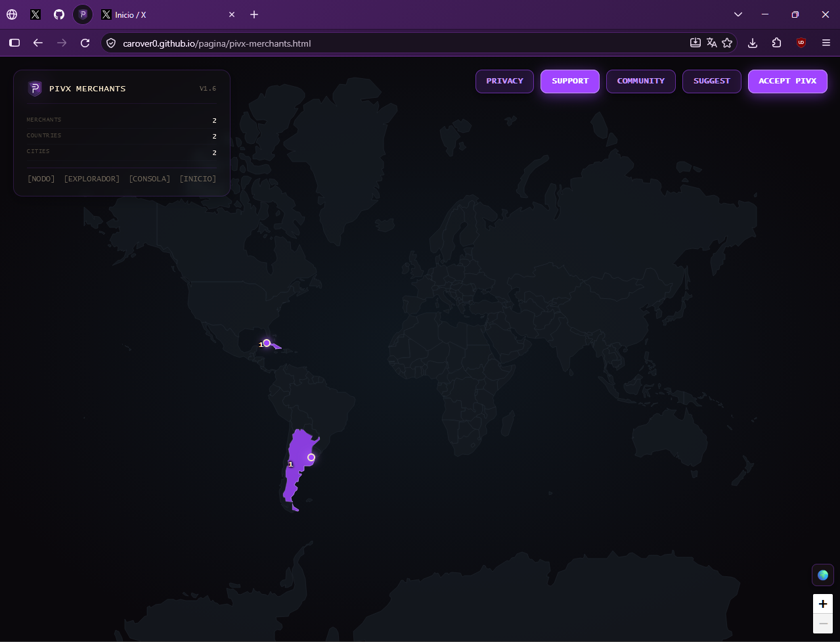
Task: Open the extensions menu
Action: coord(777,43)
